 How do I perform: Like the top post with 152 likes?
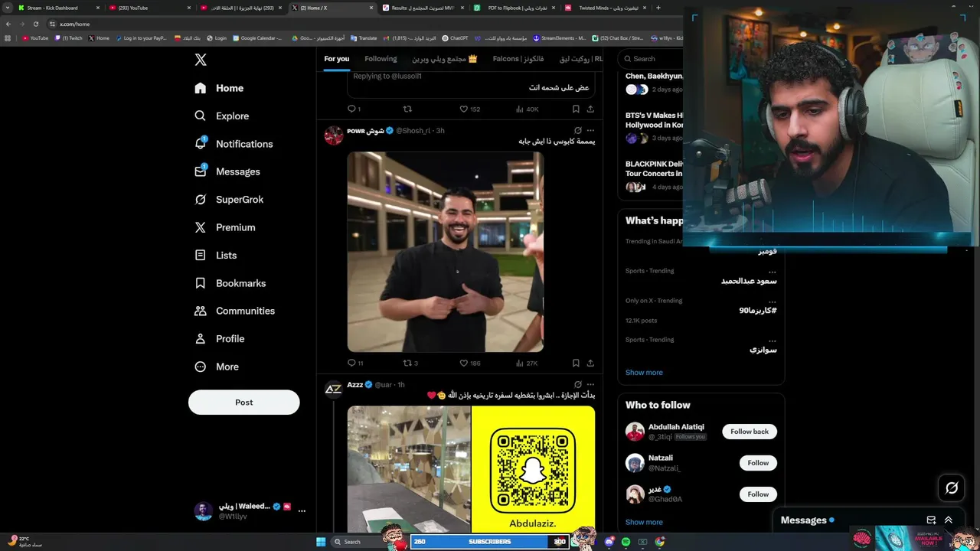click(x=469, y=109)
